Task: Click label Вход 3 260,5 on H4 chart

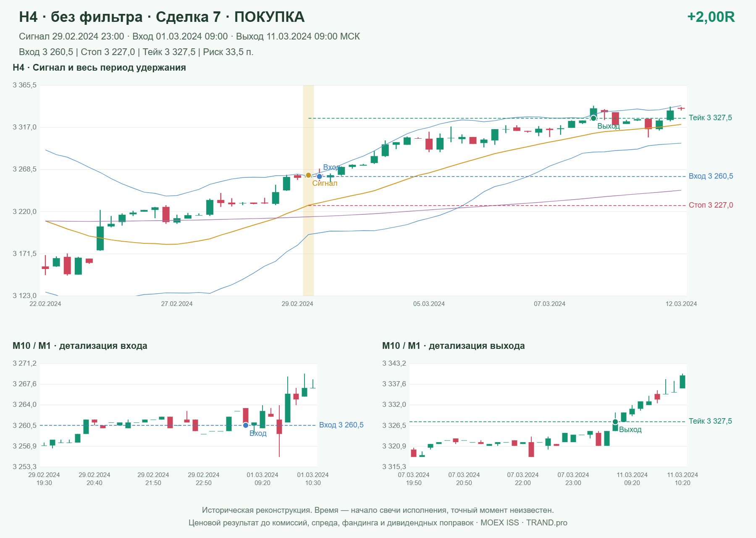Action: pyautogui.click(x=711, y=176)
